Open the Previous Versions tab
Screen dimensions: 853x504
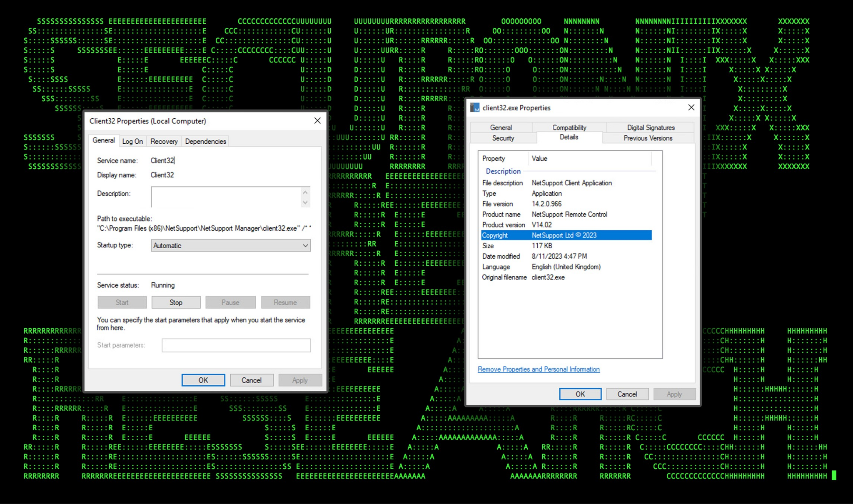648,138
